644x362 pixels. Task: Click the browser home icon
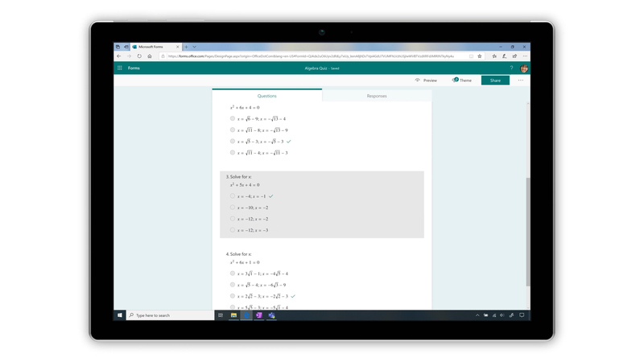point(150,56)
